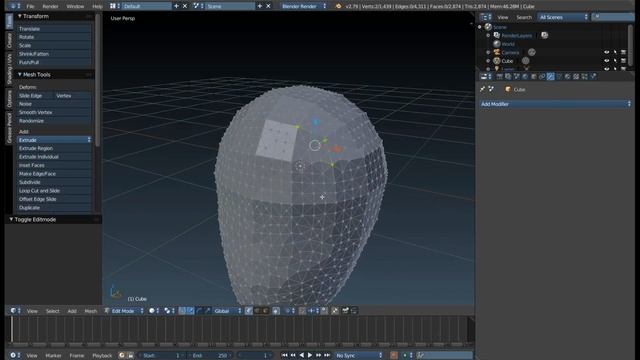Screen dimensions: 640x360
Task: Click OpenGL render animation clapper icon
Action: point(354,311)
